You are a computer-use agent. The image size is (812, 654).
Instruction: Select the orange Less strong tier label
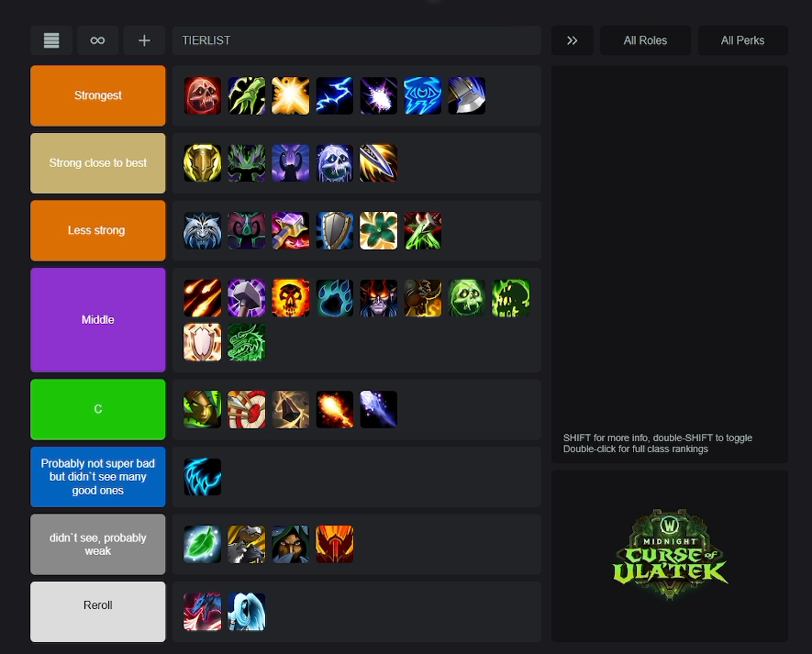[98, 230]
